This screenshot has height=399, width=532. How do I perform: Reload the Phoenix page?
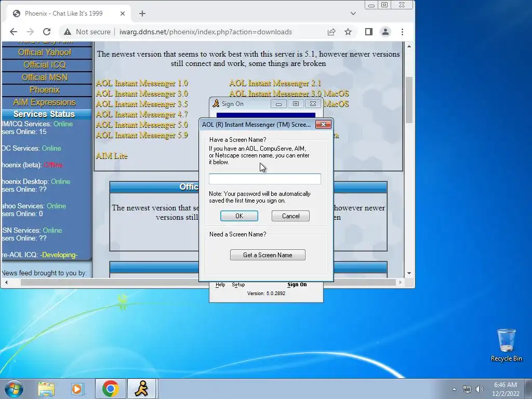(x=47, y=32)
